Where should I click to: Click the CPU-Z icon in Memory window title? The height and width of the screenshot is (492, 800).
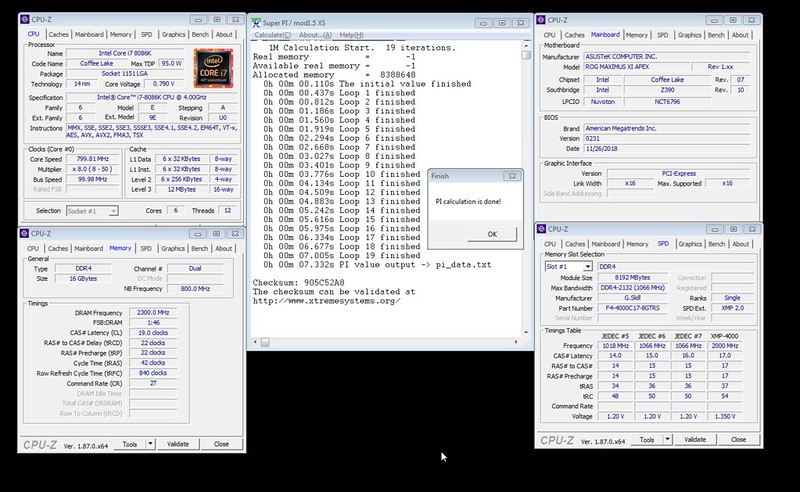(x=24, y=233)
